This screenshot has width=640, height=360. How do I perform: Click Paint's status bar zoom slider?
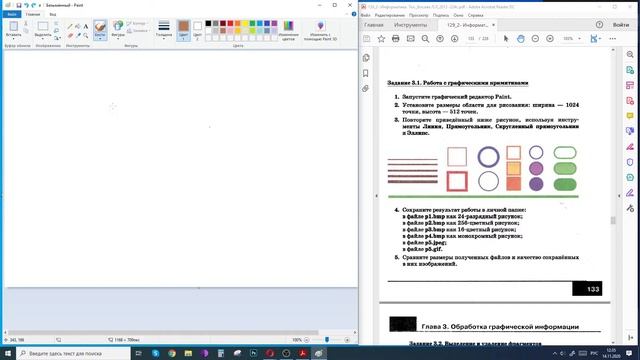pos(327,340)
